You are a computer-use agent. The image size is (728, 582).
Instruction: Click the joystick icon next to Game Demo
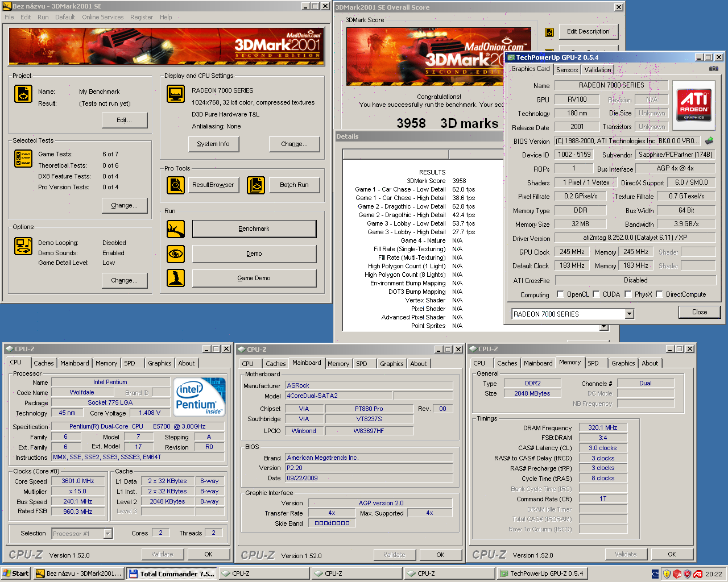(176, 278)
